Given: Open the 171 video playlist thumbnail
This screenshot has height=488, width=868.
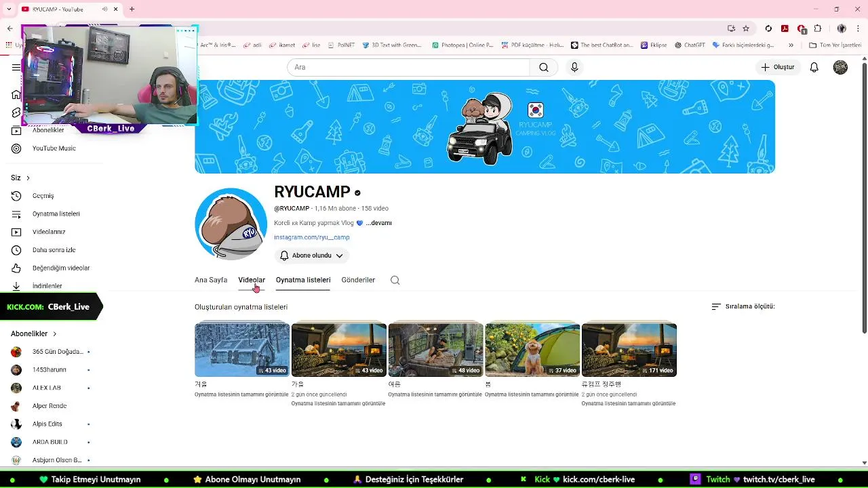Looking at the screenshot, I should (x=629, y=350).
